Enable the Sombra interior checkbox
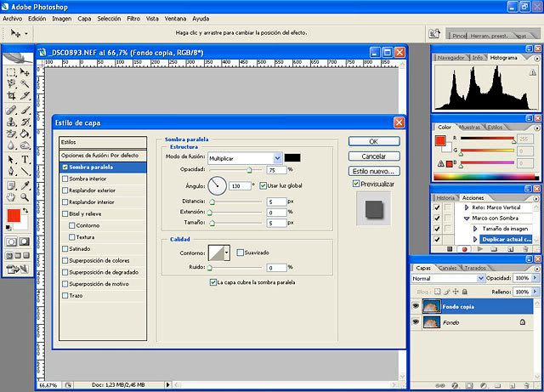 pos(65,179)
